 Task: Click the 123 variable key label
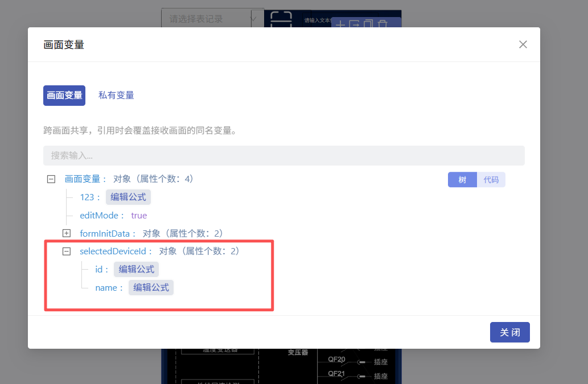pos(88,197)
